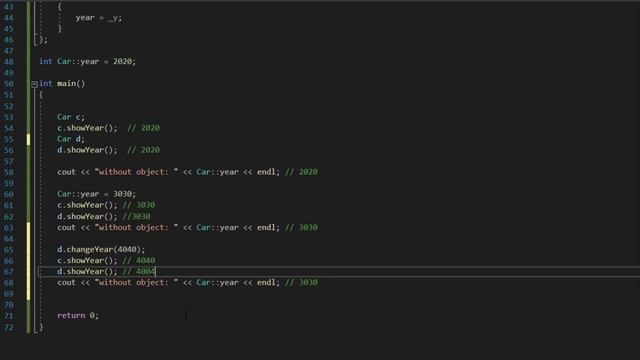
Task: Click the cout statement on line 68
Action: coord(169,282)
